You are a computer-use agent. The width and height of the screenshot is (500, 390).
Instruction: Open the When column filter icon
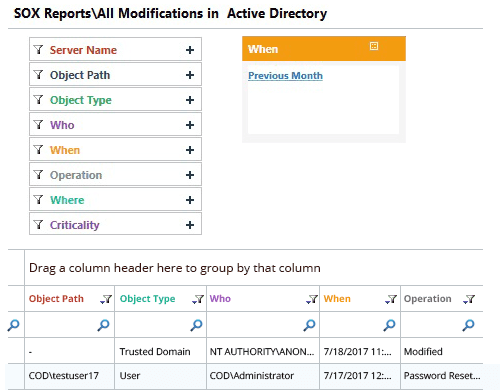391,299
